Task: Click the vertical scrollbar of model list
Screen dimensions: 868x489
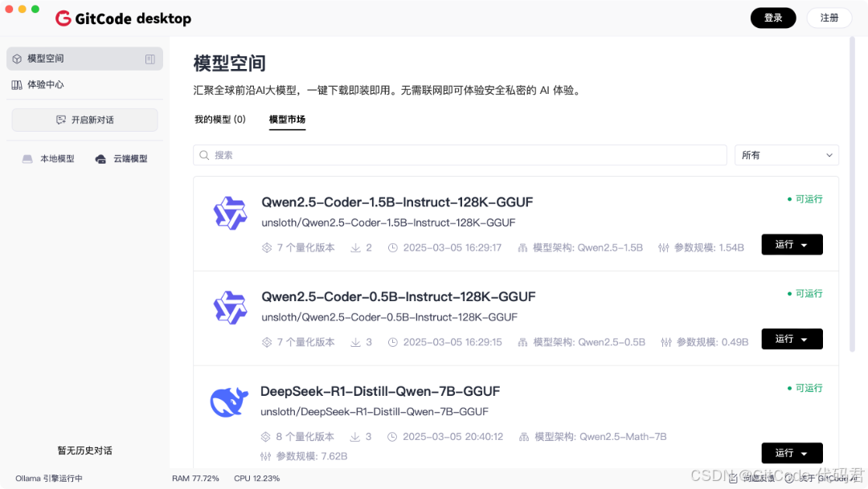Action: 853,194
